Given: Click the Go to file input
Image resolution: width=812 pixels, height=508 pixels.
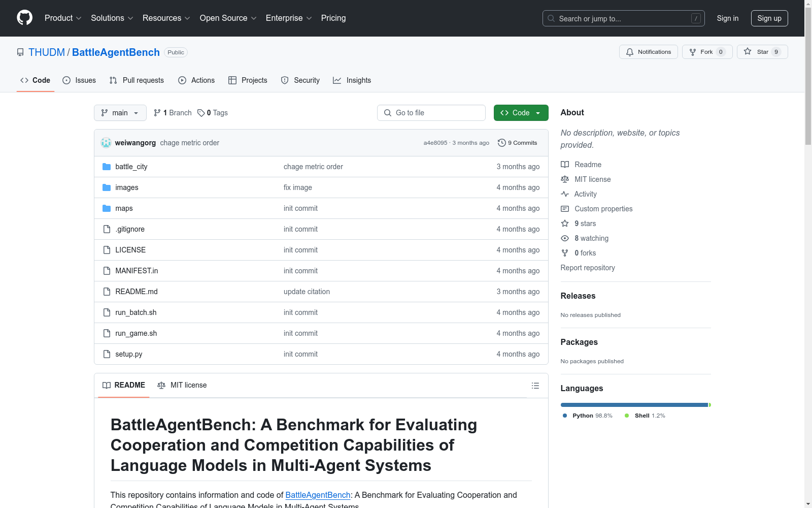Looking at the screenshot, I should (x=431, y=113).
